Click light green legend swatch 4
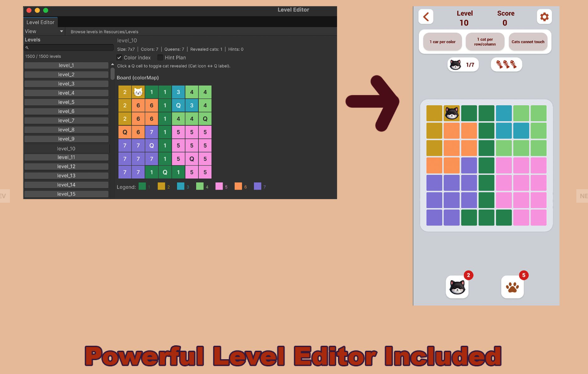588x374 pixels. [x=200, y=187]
